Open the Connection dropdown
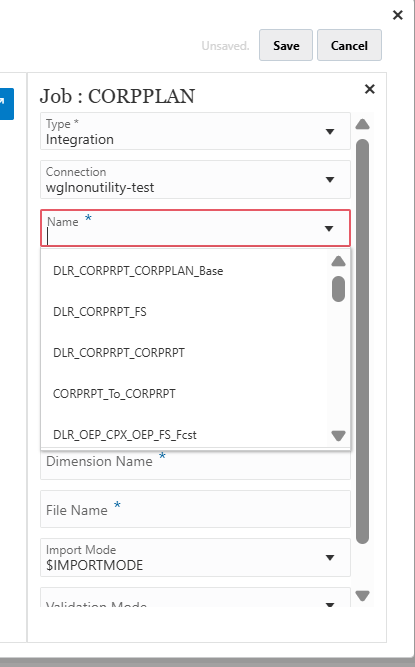 tap(195, 179)
